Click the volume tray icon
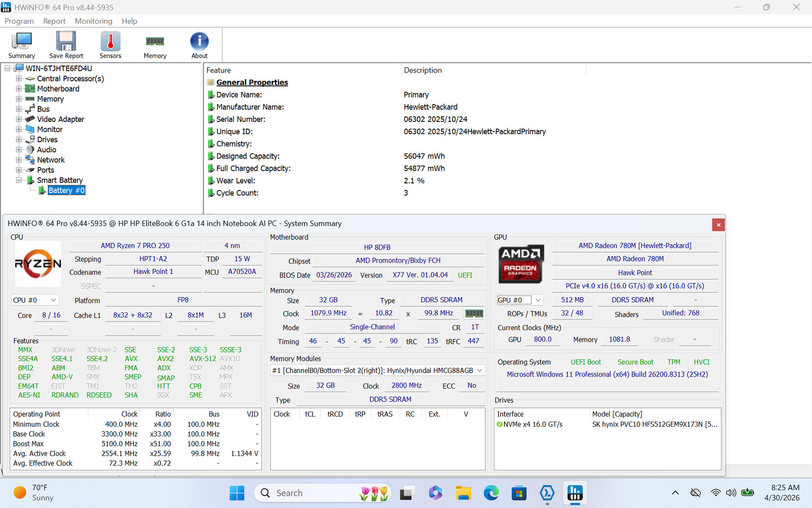Screen dimensions: 812x508 pos(731,493)
